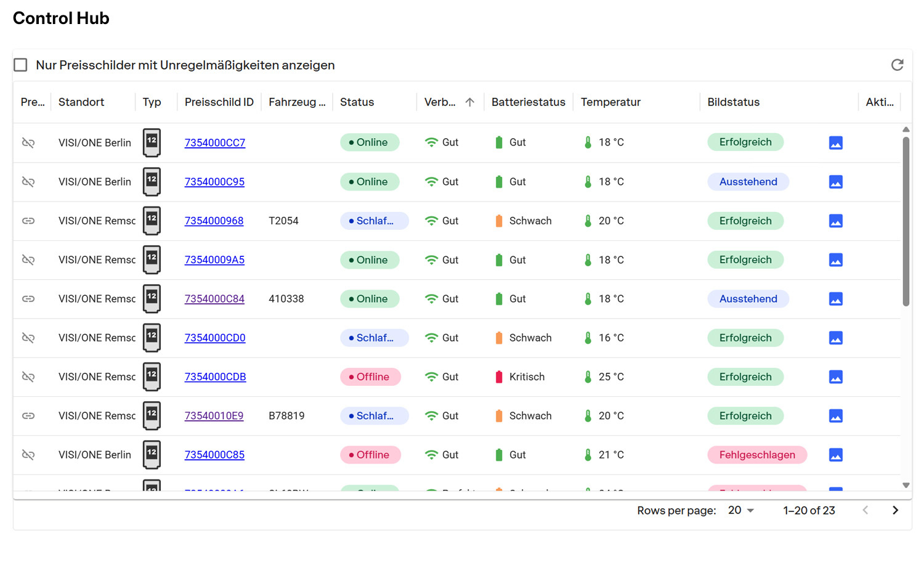Screen dimensions: 924x567
Task: Click the Fehlgeschlagen status badge for 7354000C85
Action: 757,455
